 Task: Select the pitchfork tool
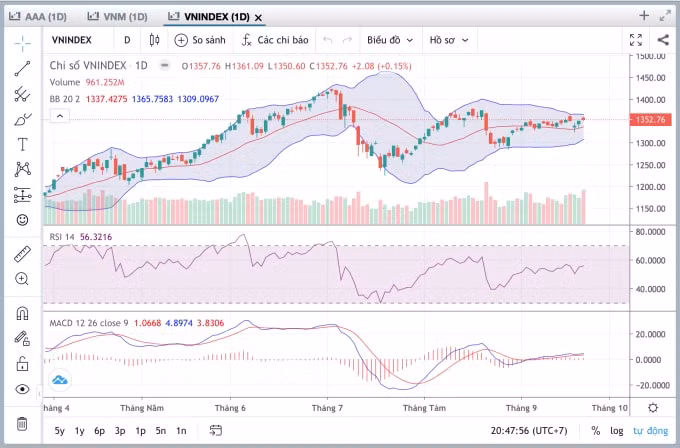click(x=22, y=94)
